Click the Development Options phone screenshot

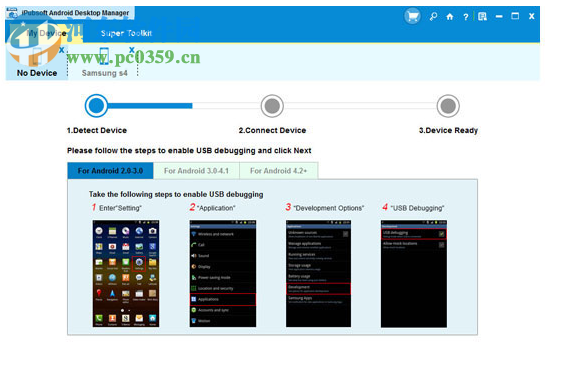coord(318,274)
